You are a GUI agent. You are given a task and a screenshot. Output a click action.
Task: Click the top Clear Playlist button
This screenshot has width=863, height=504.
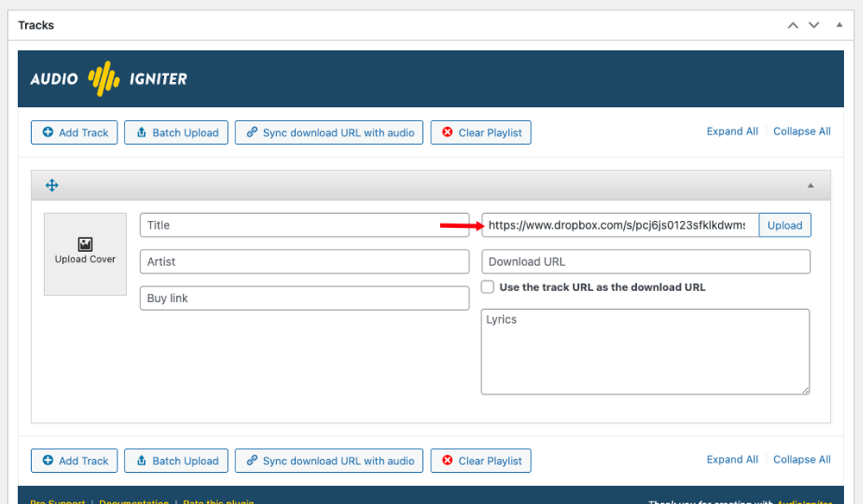(x=481, y=133)
